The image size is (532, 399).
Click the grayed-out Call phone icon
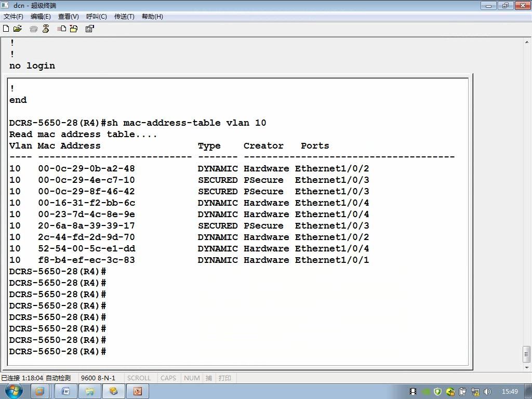tap(33, 29)
